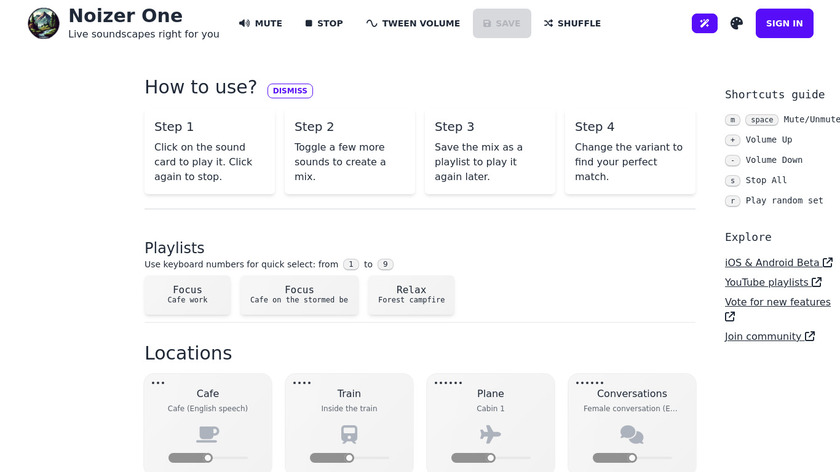Toggle the Plane sound icon

pyautogui.click(x=490, y=434)
